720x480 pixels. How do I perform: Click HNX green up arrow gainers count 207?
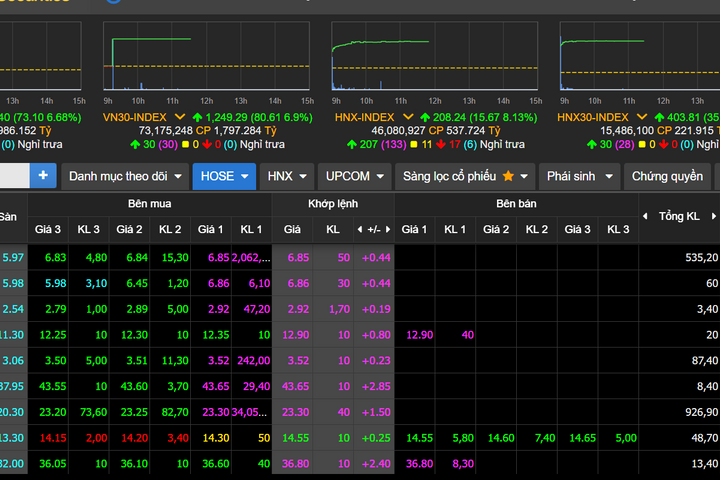click(x=362, y=145)
